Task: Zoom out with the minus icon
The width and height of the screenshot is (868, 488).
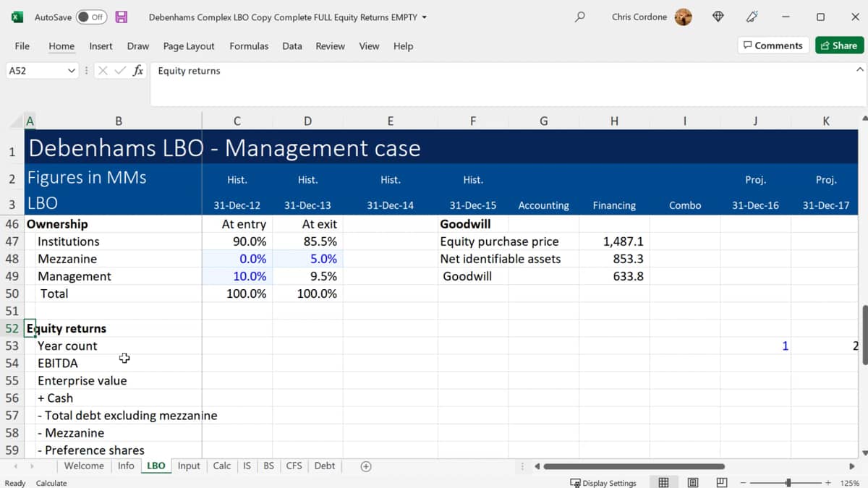Action: coord(744,482)
